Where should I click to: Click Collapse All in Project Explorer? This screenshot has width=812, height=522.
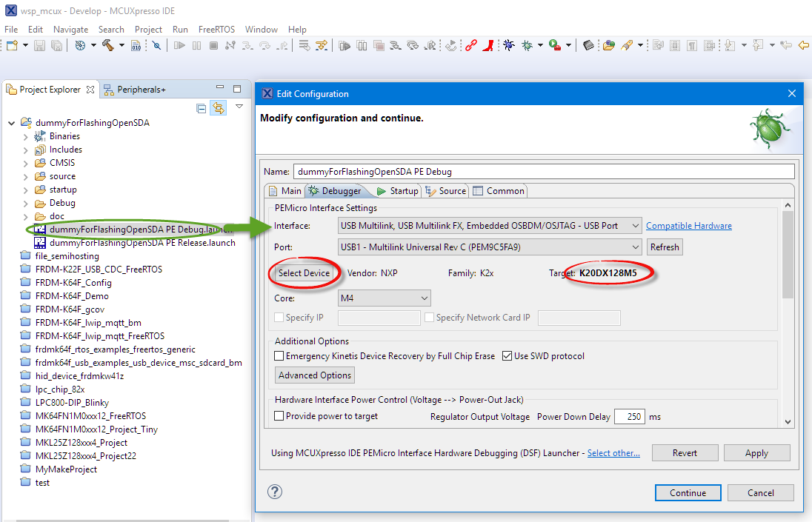pos(202,108)
